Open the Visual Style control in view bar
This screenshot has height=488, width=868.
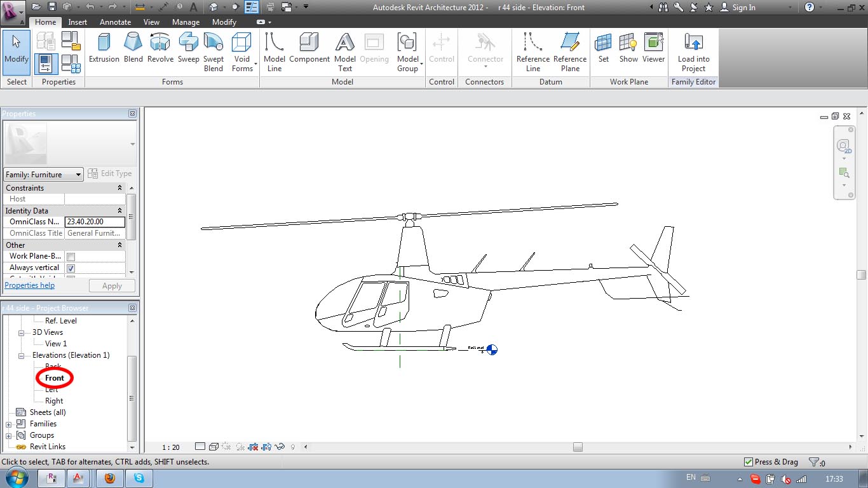214,447
